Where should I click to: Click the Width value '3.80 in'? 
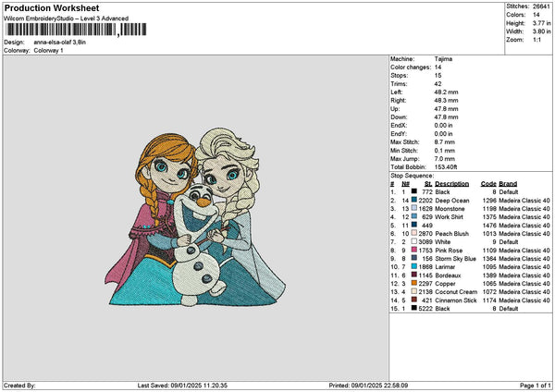(x=541, y=31)
